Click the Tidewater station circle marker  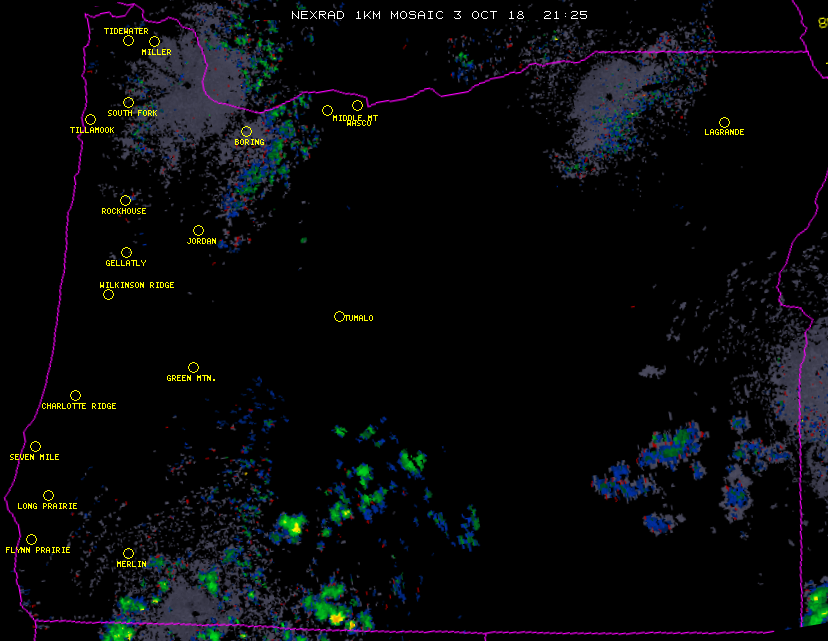(128, 40)
